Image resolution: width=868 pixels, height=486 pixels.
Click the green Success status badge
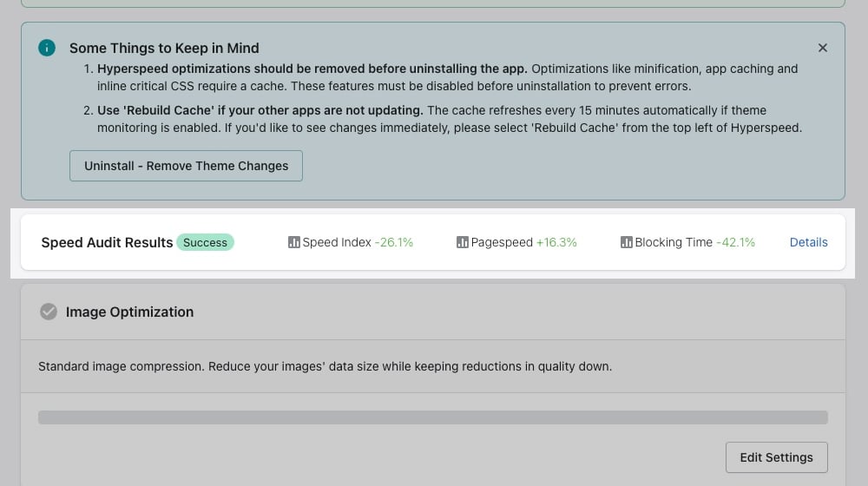(x=205, y=243)
